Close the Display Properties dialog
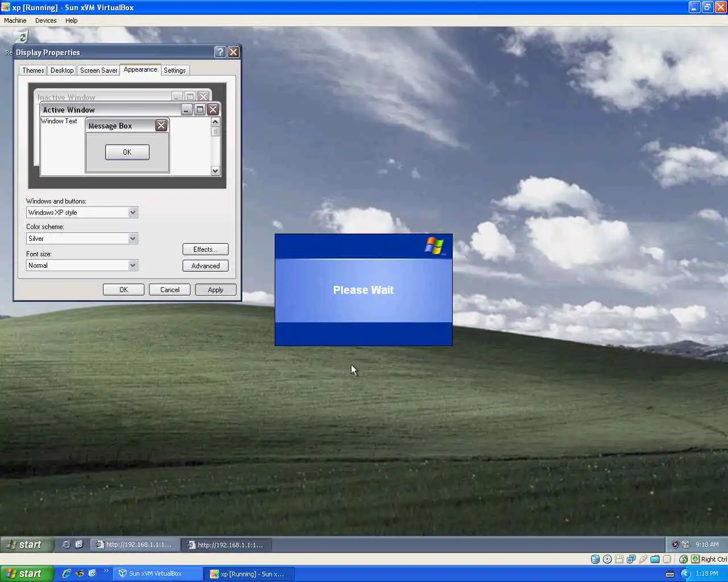Screen dimensions: 728x582 tap(233, 52)
